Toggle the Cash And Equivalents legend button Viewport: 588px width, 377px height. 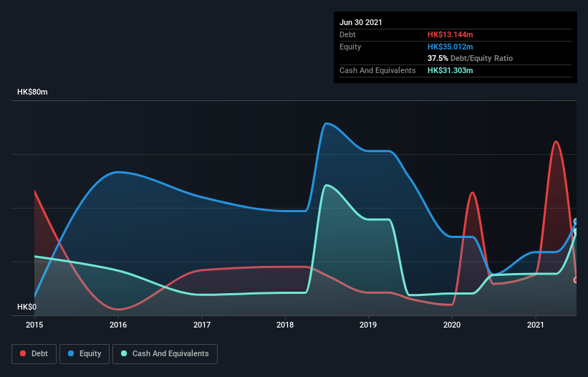coord(165,354)
